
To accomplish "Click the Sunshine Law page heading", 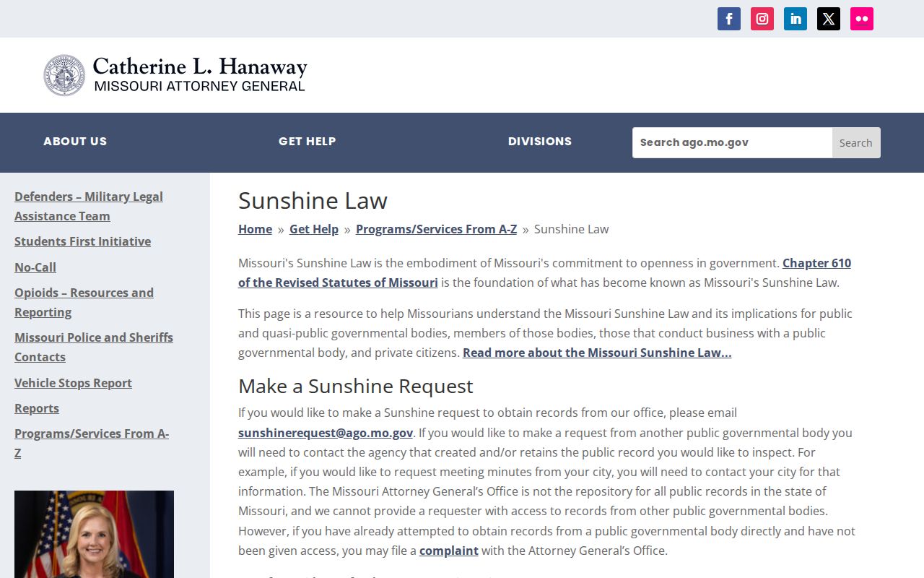I will click(x=313, y=200).
